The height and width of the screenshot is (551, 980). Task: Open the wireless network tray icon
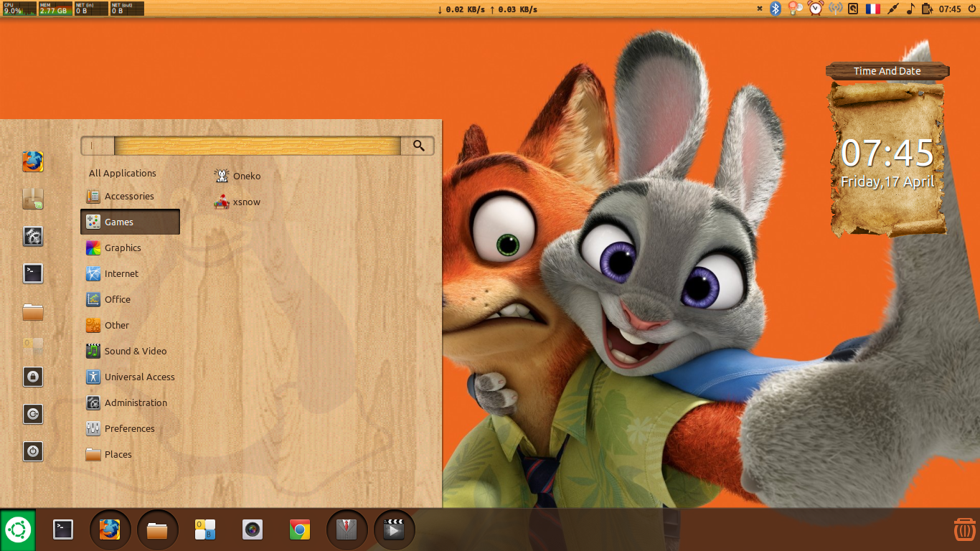[835, 9]
